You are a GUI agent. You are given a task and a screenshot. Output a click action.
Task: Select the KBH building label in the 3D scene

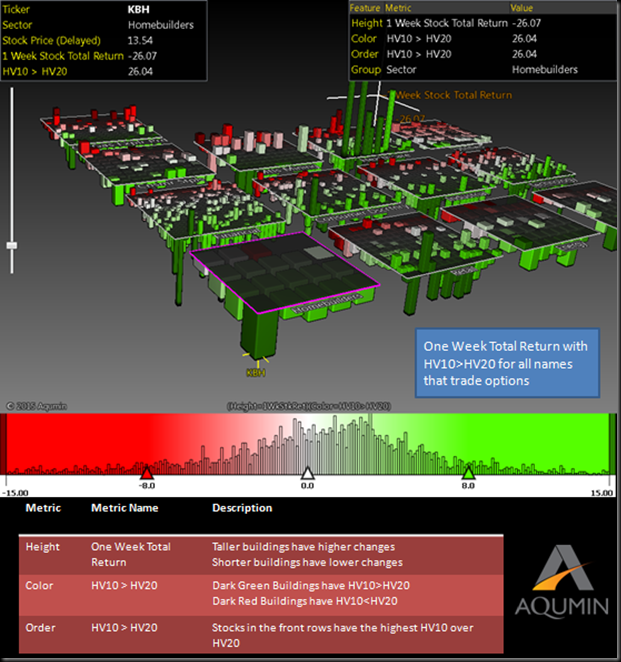[x=256, y=372]
